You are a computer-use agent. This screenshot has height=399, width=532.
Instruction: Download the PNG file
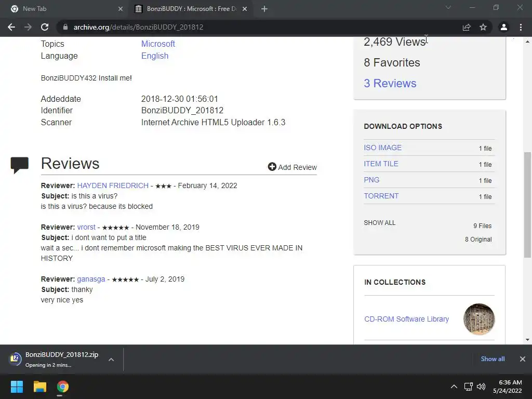coord(371,180)
